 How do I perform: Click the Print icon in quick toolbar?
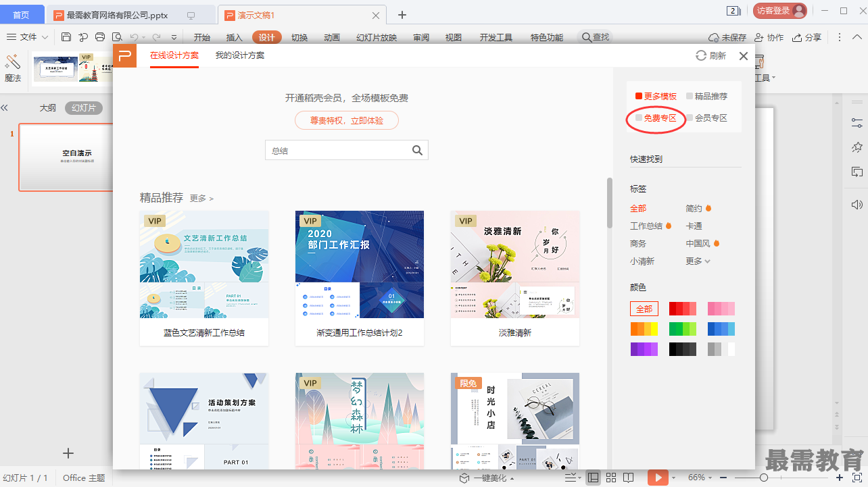pos(100,37)
